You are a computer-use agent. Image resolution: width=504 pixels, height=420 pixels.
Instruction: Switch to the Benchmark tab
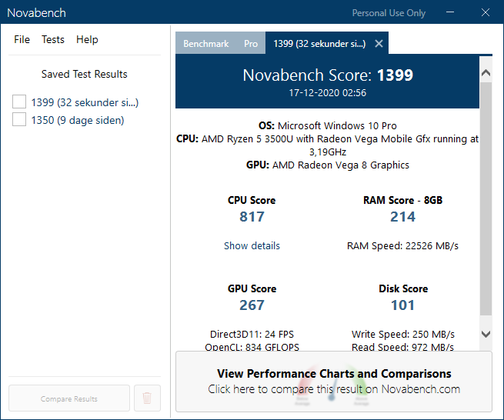tap(206, 44)
